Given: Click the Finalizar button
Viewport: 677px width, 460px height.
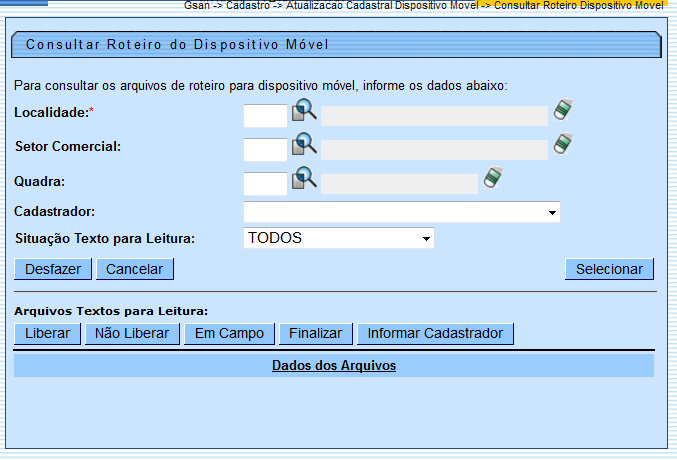Looking at the screenshot, I should coord(315,334).
